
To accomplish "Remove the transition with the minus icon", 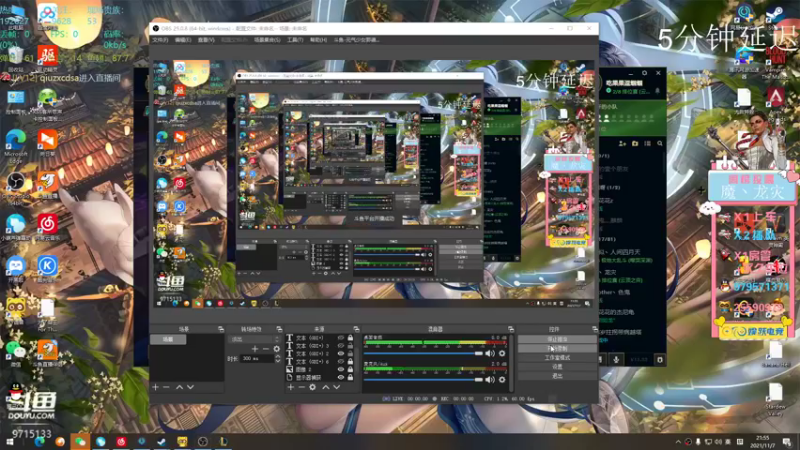I will [x=266, y=349].
